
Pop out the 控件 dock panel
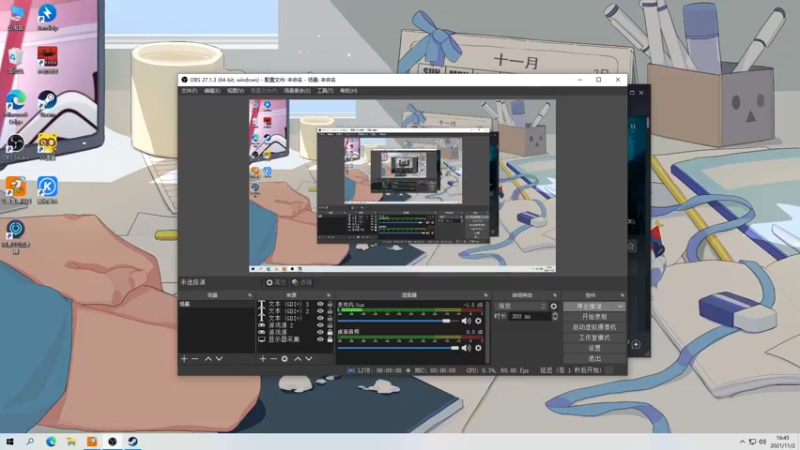tap(622, 295)
